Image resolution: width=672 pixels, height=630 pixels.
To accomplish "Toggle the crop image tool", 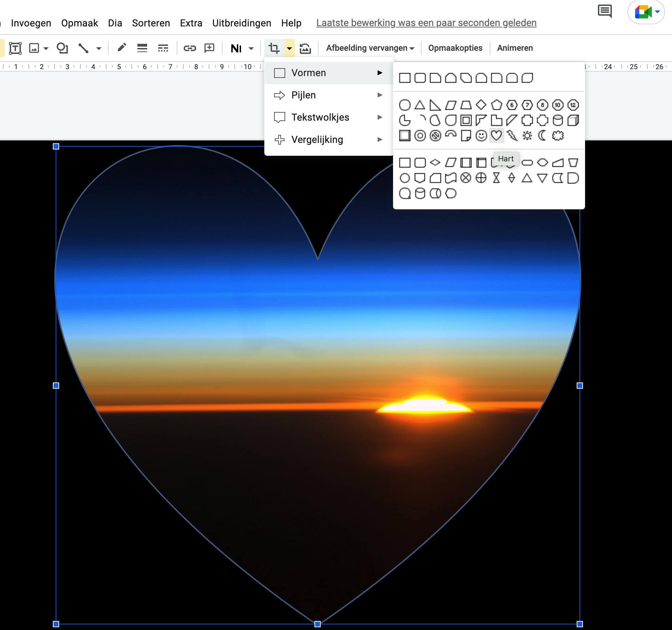I will [x=274, y=48].
